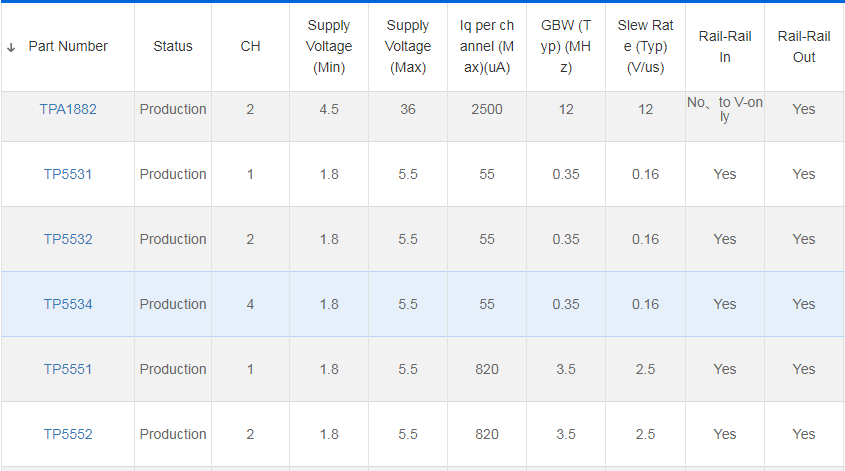Open the TPA1882 part link
845x471 pixels.
(x=68, y=109)
